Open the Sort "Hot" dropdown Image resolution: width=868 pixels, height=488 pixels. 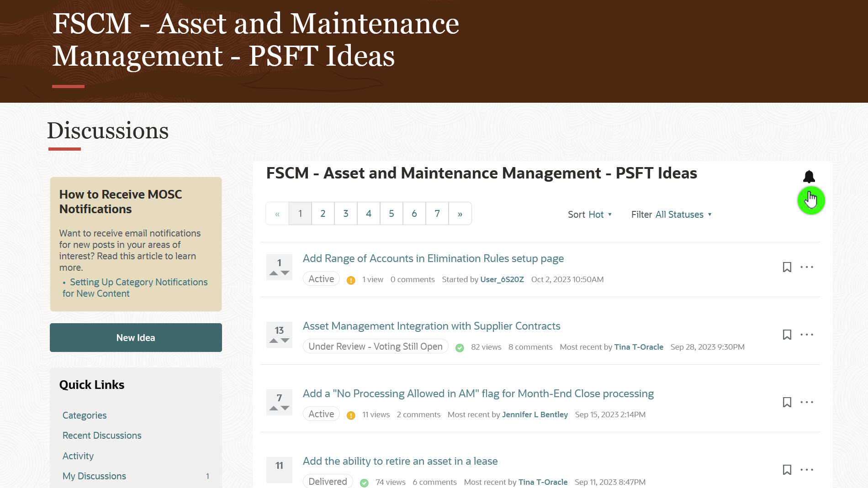click(598, 215)
